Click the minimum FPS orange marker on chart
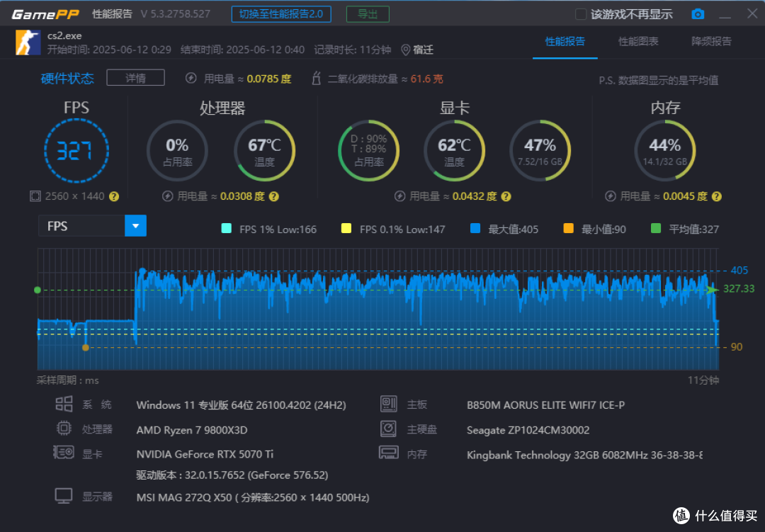 tap(86, 348)
